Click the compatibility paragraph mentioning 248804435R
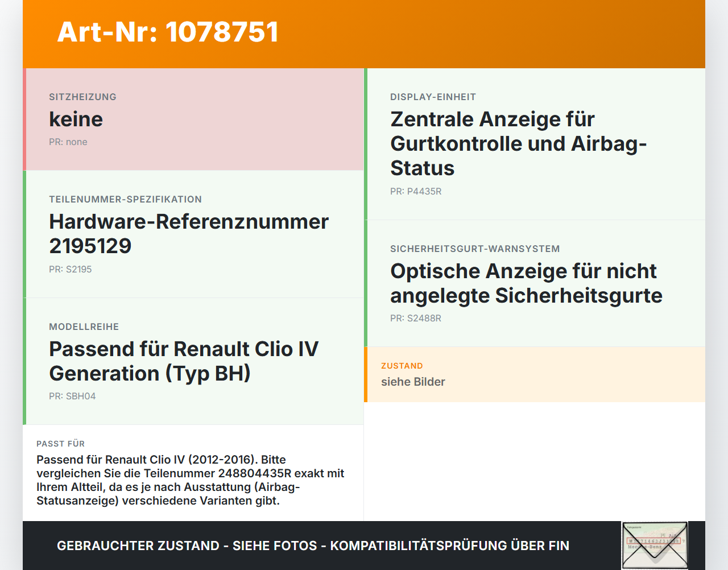 (x=191, y=480)
